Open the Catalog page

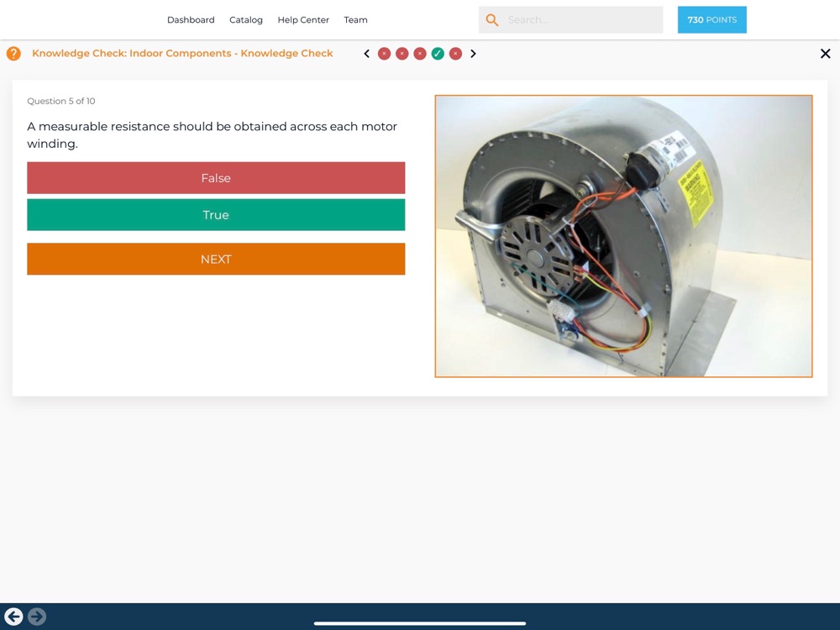pyautogui.click(x=246, y=20)
